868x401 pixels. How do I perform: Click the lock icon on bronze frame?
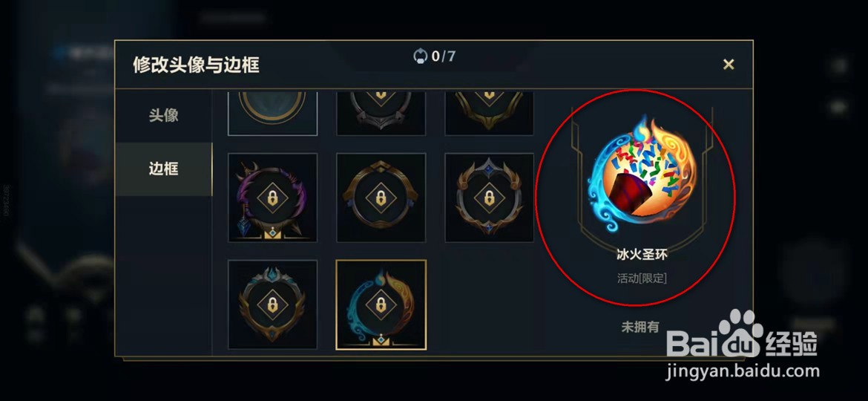(381, 198)
